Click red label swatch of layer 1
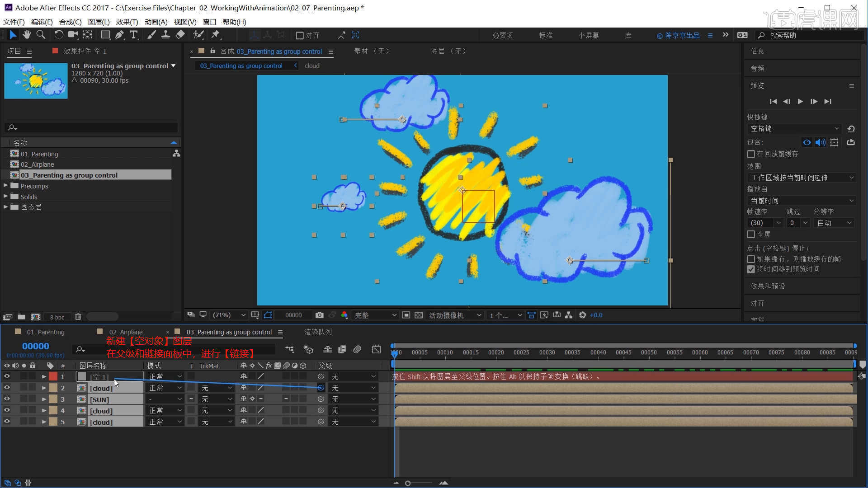868x488 pixels. click(53, 376)
